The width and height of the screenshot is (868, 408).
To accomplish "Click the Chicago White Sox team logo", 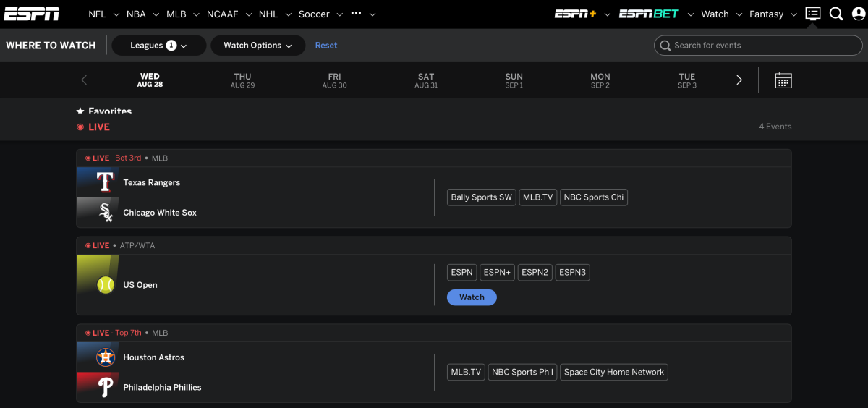I will point(106,212).
